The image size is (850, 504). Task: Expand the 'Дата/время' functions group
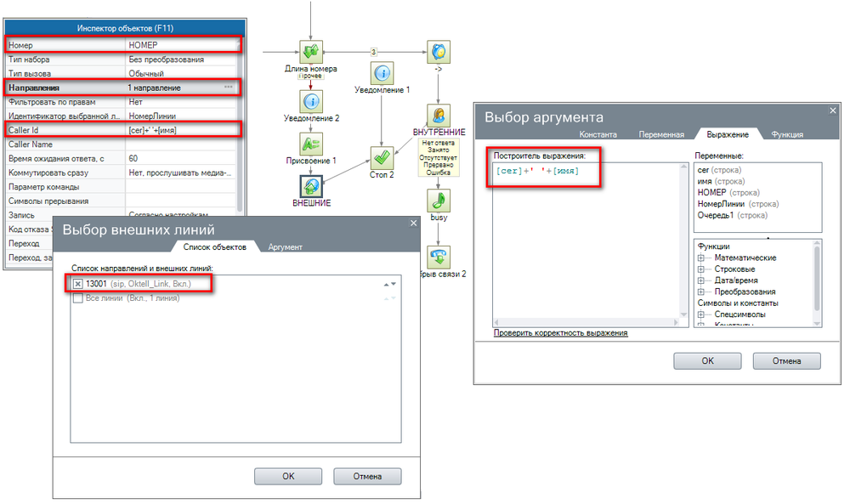click(701, 280)
